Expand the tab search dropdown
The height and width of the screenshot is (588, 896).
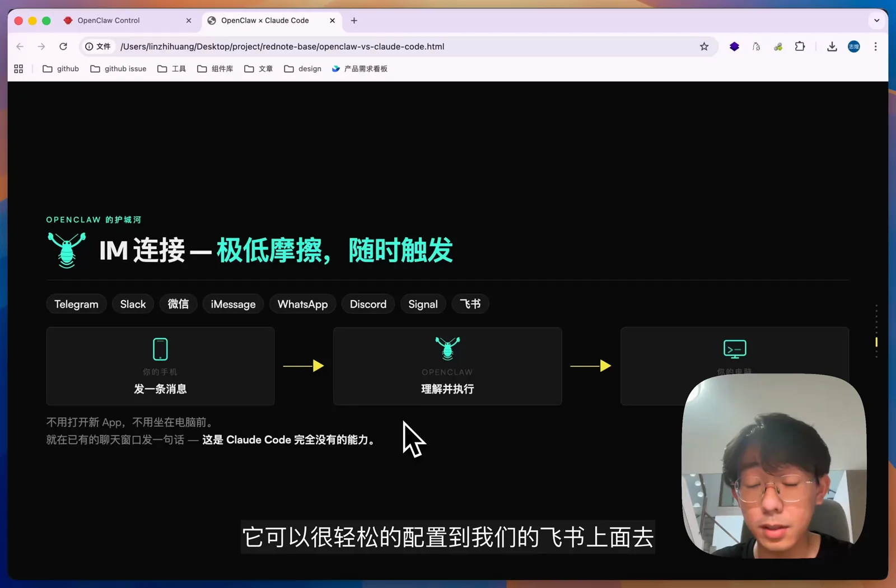click(876, 21)
